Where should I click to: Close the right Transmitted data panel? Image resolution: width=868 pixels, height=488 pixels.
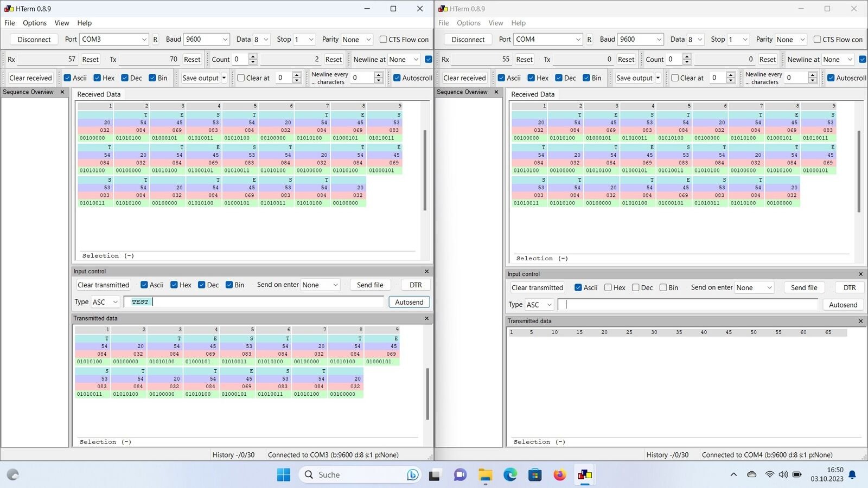(x=860, y=321)
